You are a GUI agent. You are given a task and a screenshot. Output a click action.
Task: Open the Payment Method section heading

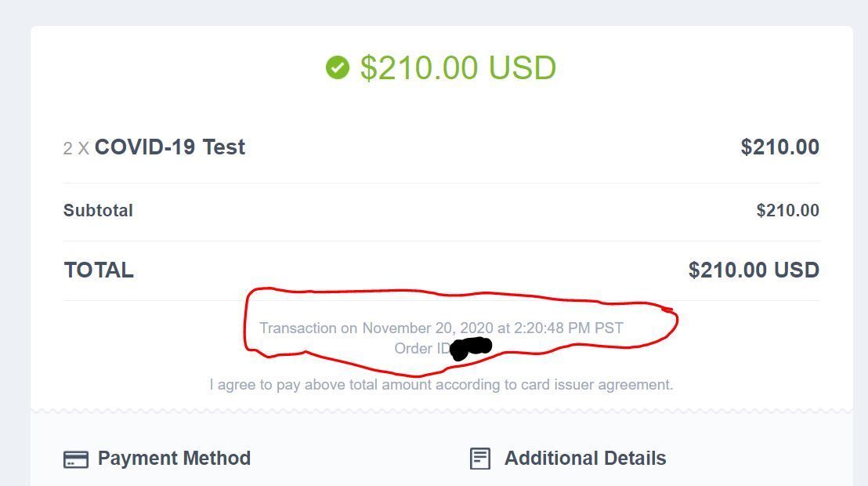174,459
